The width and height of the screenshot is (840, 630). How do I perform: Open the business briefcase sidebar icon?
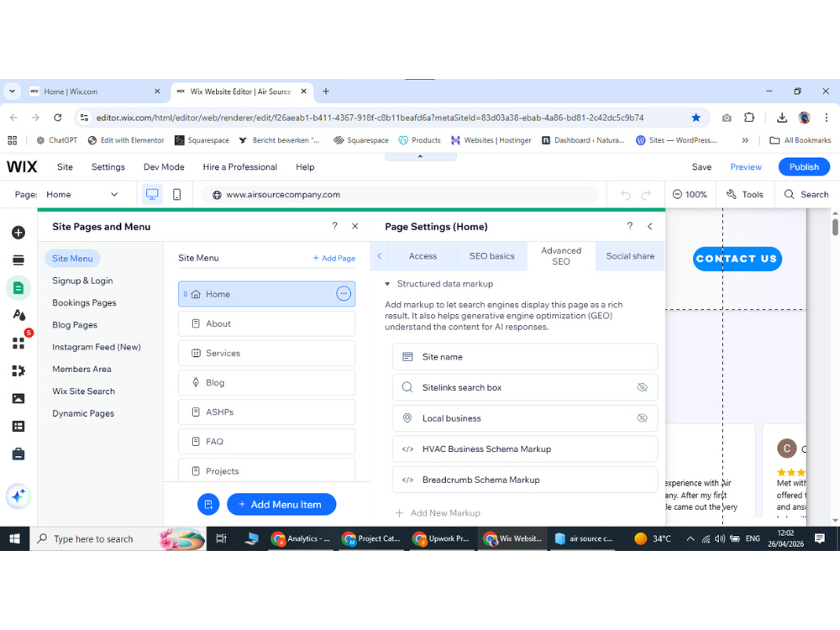coord(18,454)
